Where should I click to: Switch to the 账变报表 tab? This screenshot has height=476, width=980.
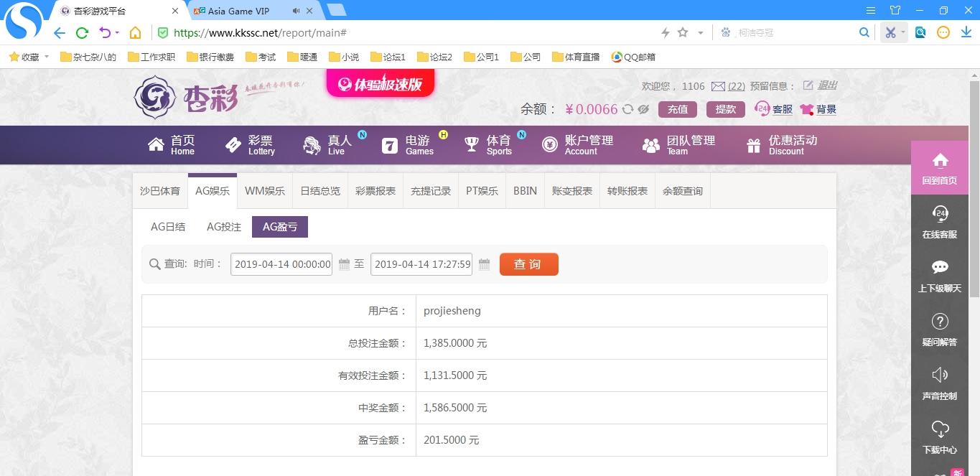[x=572, y=191]
